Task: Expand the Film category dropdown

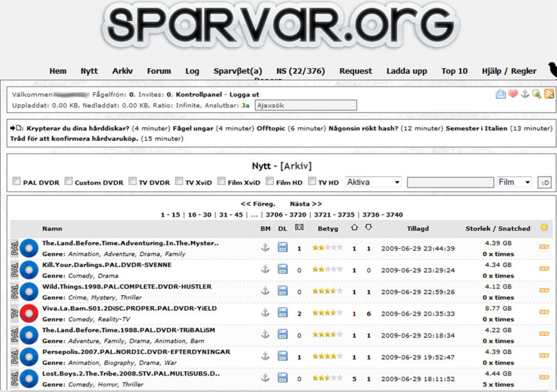Action: [514, 182]
